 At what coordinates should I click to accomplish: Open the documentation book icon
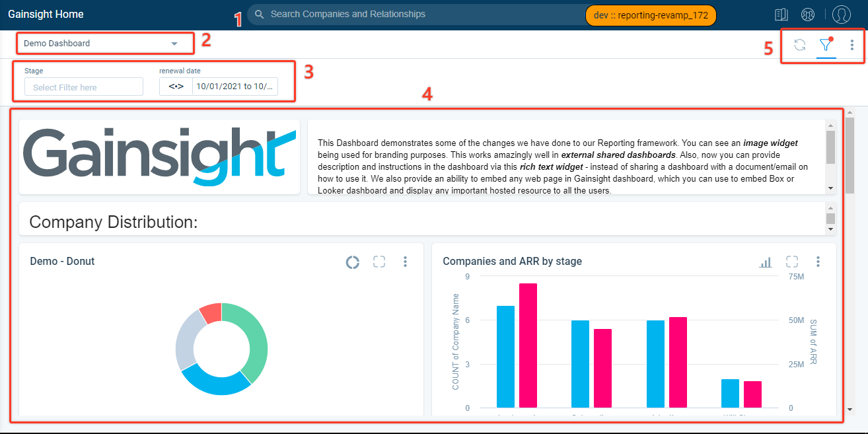click(781, 15)
